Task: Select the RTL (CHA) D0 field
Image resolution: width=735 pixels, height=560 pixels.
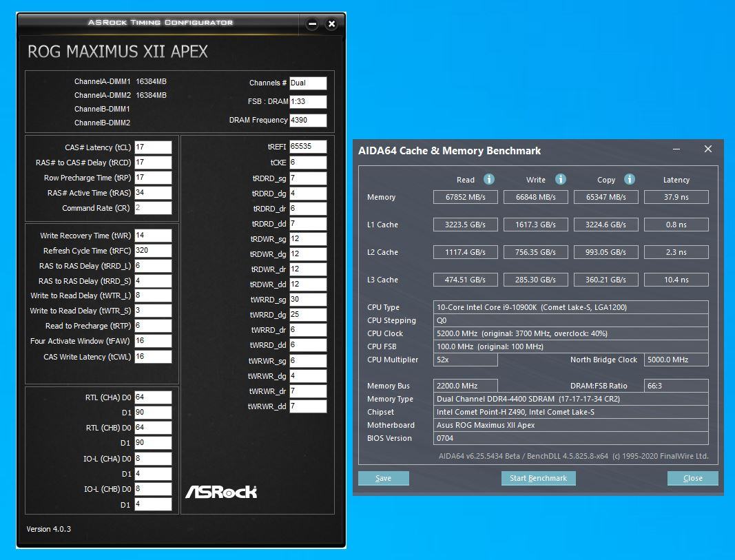Action: [154, 397]
